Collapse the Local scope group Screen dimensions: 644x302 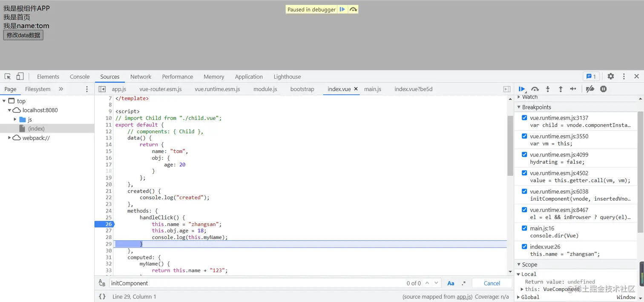pos(519,274)
